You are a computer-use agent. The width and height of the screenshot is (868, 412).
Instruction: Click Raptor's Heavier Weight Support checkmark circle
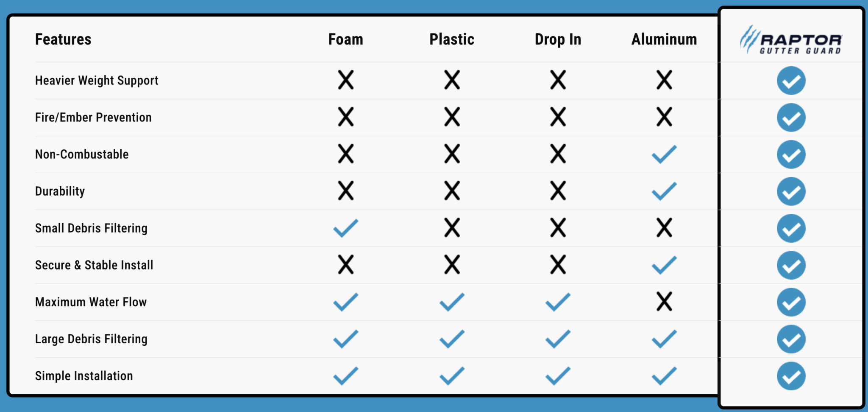coord(791,81)
